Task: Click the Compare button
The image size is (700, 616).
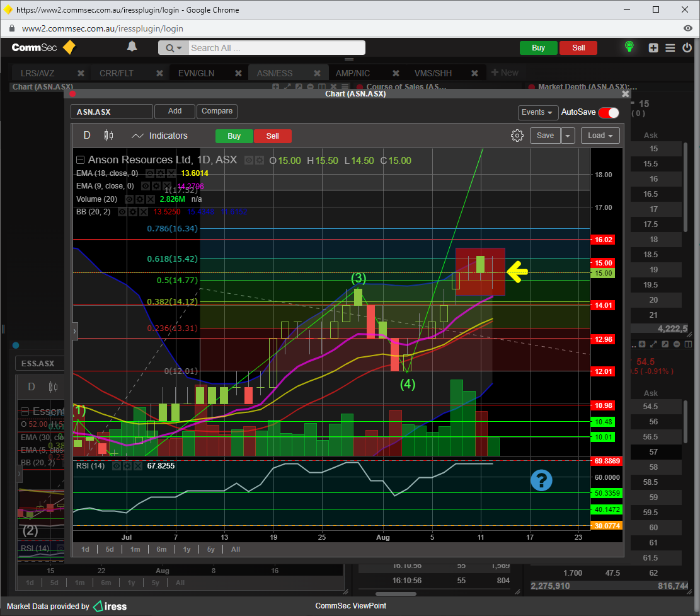Action: (x=217, y=111)
